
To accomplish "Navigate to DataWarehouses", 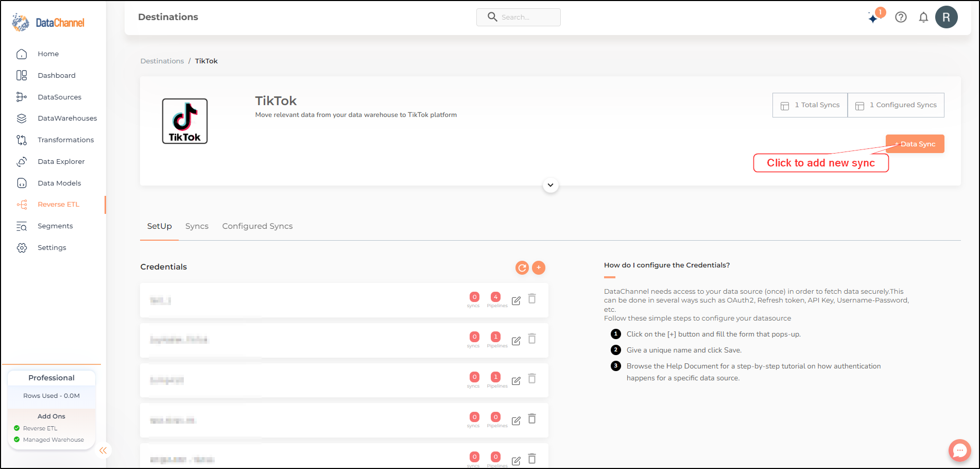I will 67,119.
